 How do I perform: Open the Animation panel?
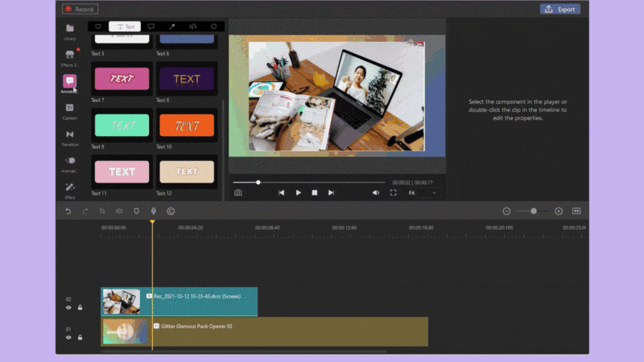point(70,164)
